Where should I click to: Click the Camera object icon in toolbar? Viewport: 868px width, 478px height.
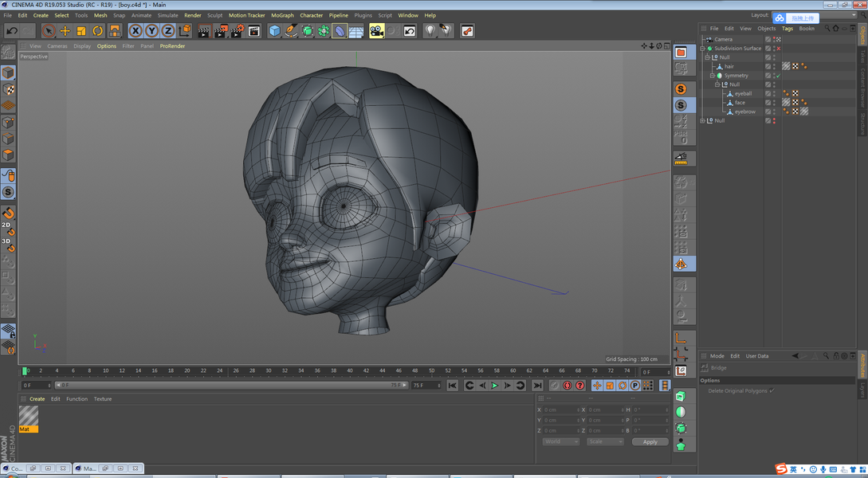[376, 31]
